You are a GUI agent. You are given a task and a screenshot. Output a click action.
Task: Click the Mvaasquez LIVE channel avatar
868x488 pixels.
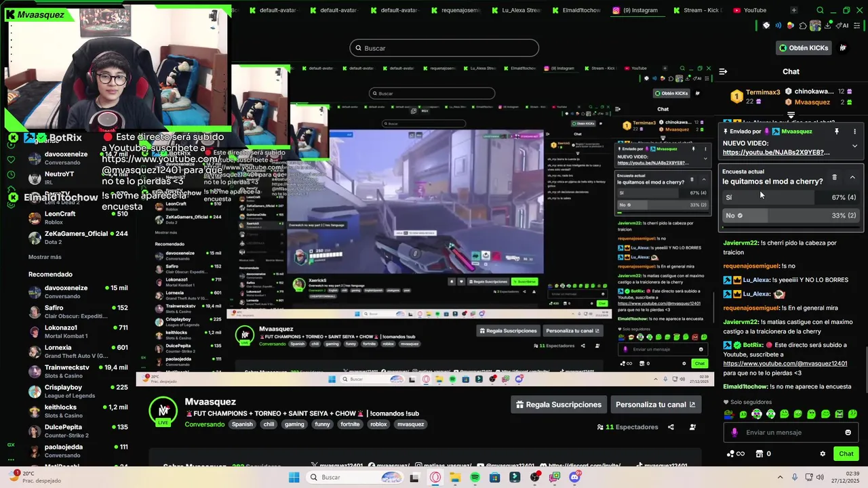163,411
